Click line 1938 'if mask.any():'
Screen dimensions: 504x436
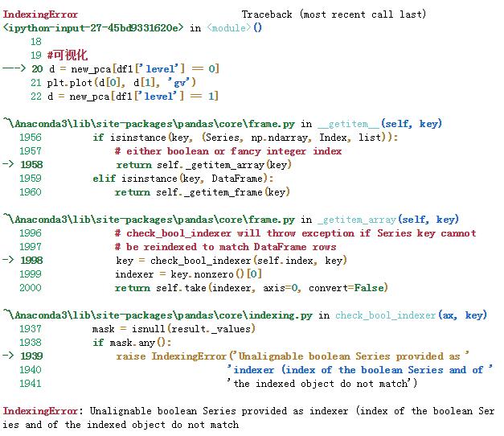(x=132, y=343)
